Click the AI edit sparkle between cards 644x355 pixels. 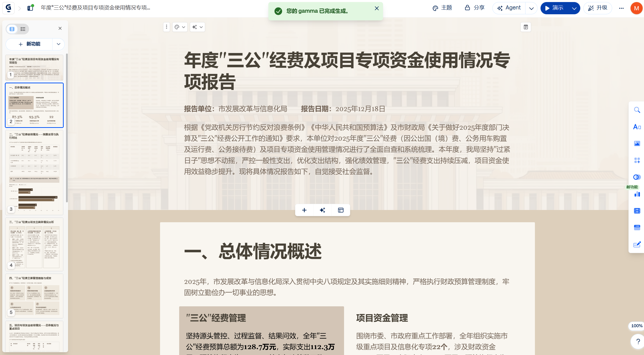coord(322,210)
